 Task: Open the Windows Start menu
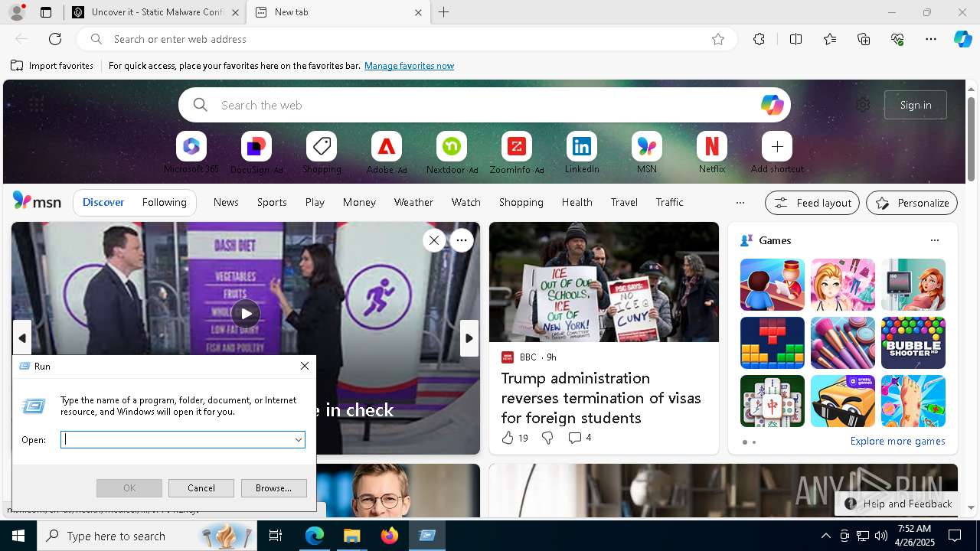point(18,536)
